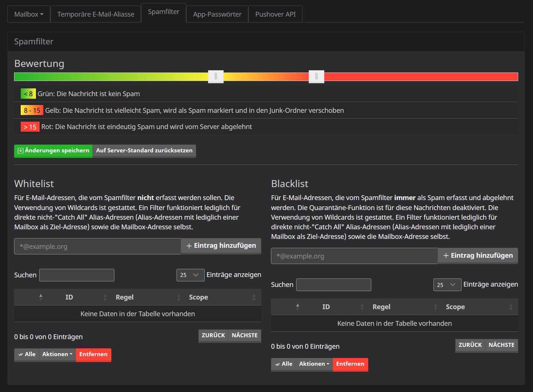The height and width of the screenshot is (392, 533).
Task: Focus the Blacklist address input field
Action: tap(354, 256)
